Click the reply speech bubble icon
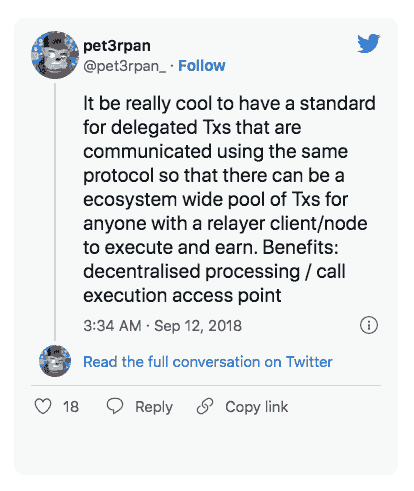The image size is (414, 491). pos(115,406)
